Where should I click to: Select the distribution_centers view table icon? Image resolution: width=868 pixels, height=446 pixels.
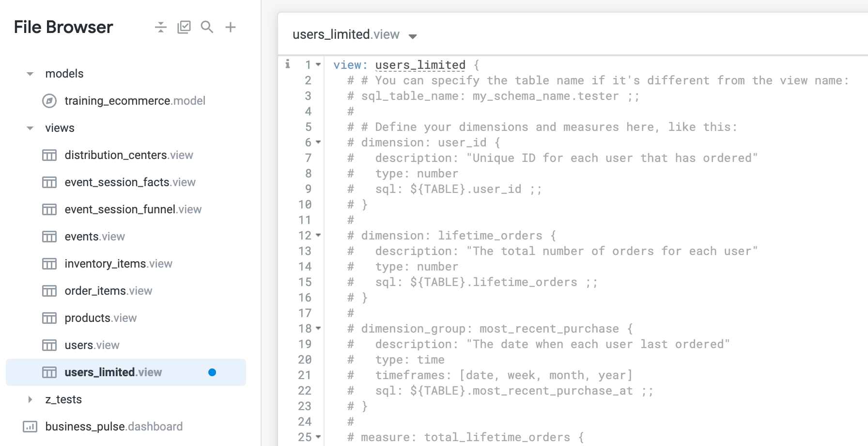(x=49, y=155)
